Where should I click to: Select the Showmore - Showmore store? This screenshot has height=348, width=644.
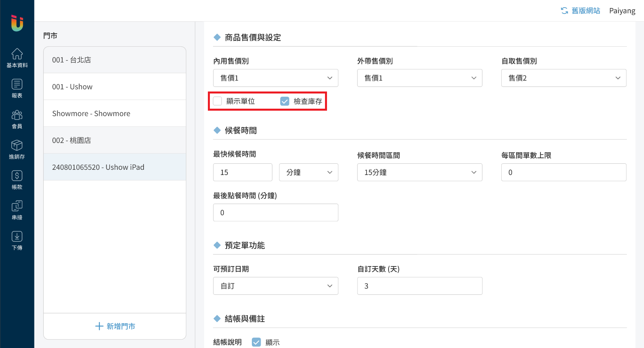point(114,113)
